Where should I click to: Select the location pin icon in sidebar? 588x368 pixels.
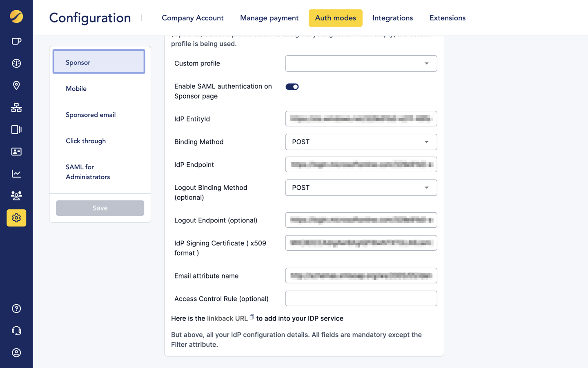(x=16, y=85)
